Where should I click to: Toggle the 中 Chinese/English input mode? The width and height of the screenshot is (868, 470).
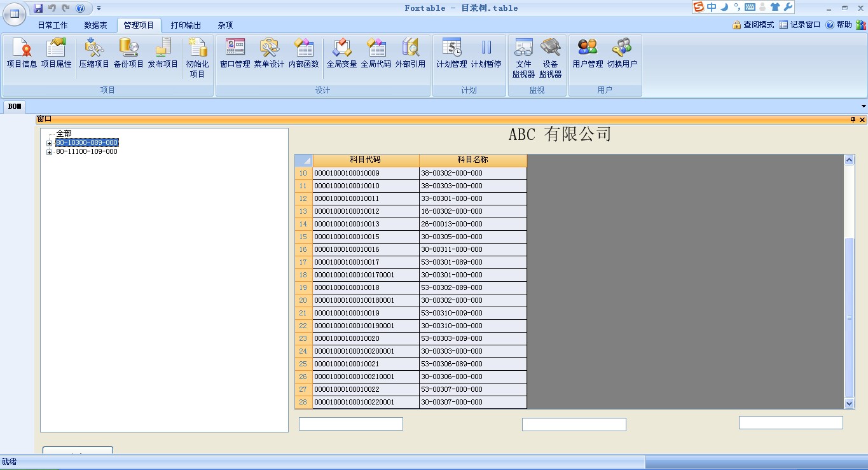click(x=712, y=7)
